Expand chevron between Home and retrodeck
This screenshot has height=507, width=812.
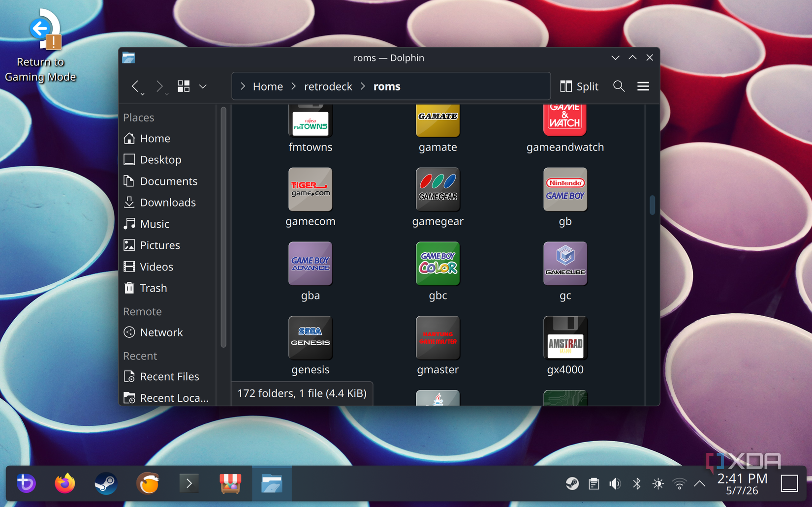tap(294, 86)
